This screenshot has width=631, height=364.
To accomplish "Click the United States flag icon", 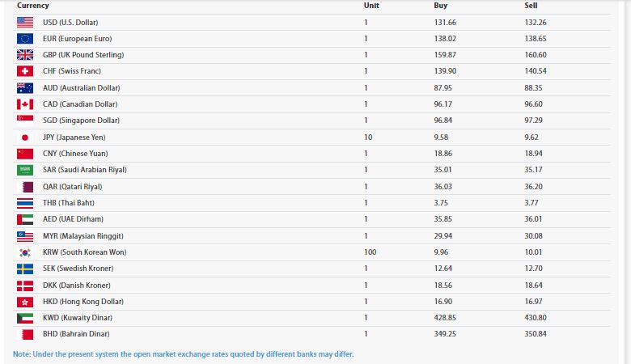I will 25,22.
